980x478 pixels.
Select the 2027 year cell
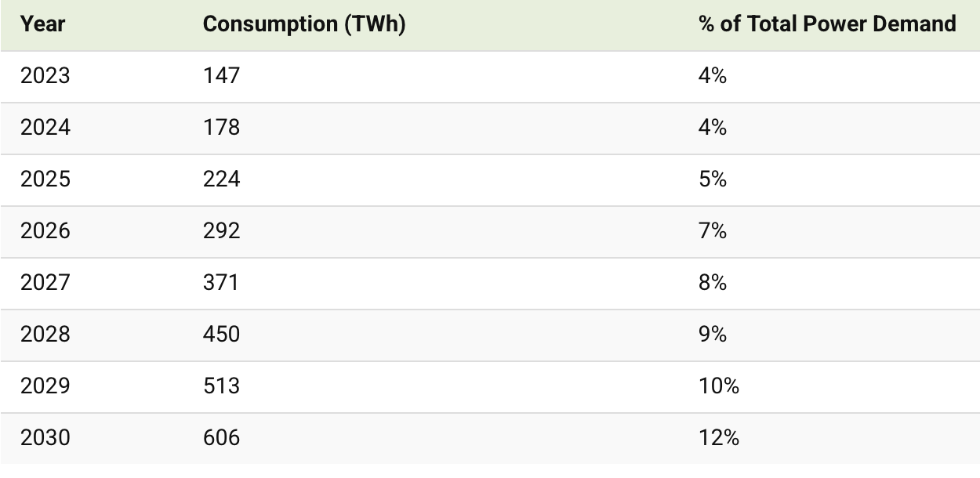(45, 283)
